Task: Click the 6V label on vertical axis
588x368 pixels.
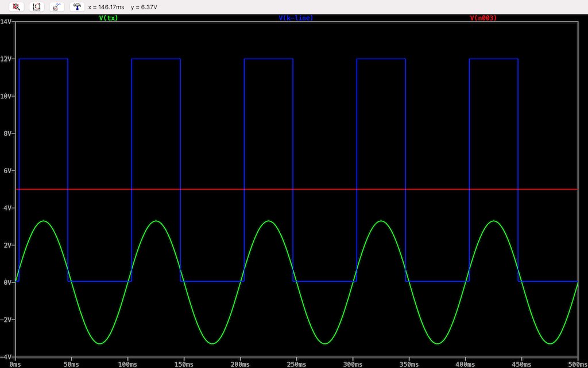Action: (8, 171)
